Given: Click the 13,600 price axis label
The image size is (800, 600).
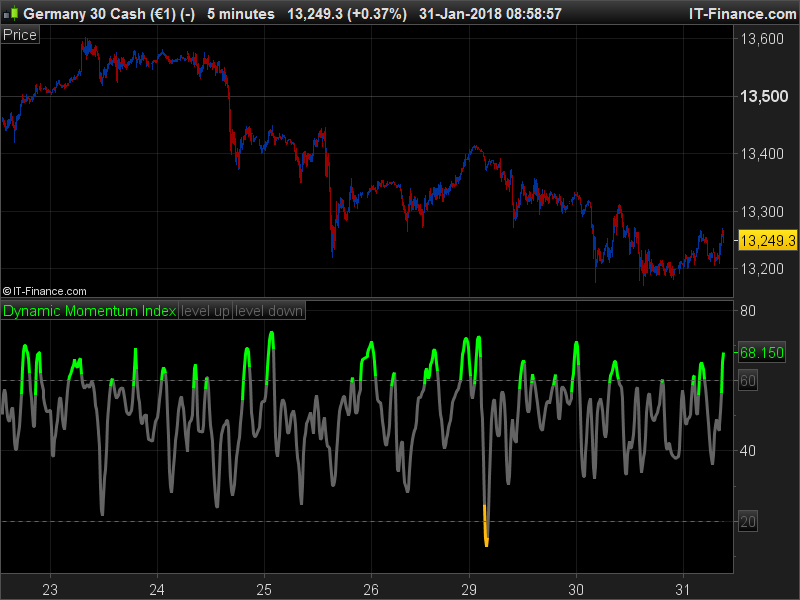Looking at the screenshot, I should click(762, 39).
